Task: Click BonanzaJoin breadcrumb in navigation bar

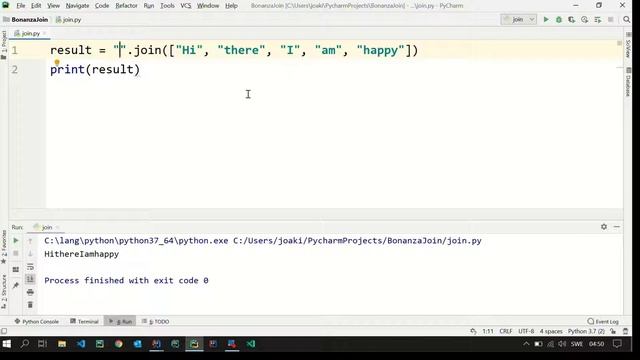Action: click(x=30, y=20)
